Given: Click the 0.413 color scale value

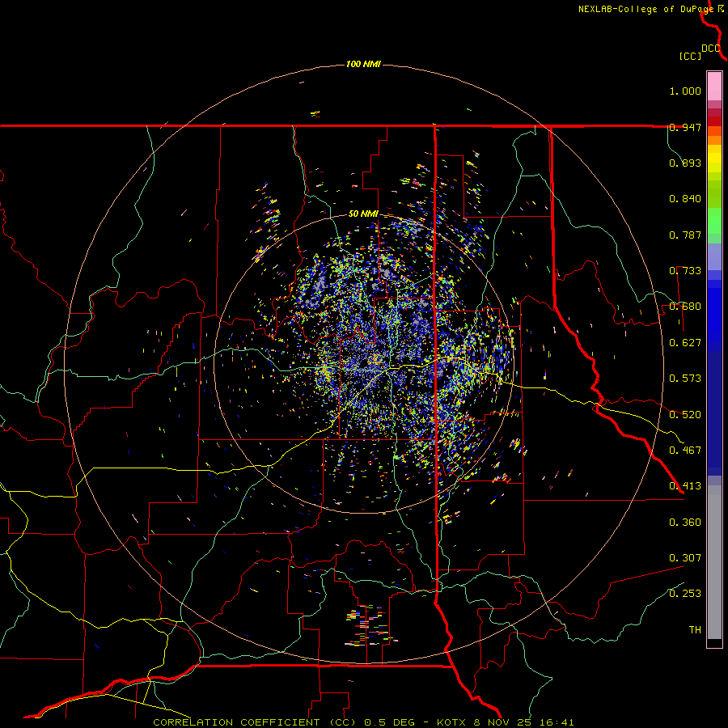Looking at the screenshot, I should [x=685, y=486].
